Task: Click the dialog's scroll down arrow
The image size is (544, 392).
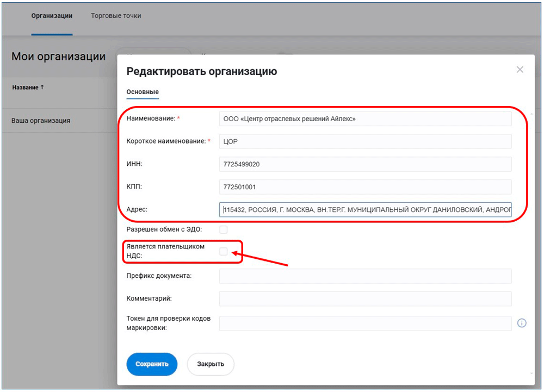Action: 531,374
